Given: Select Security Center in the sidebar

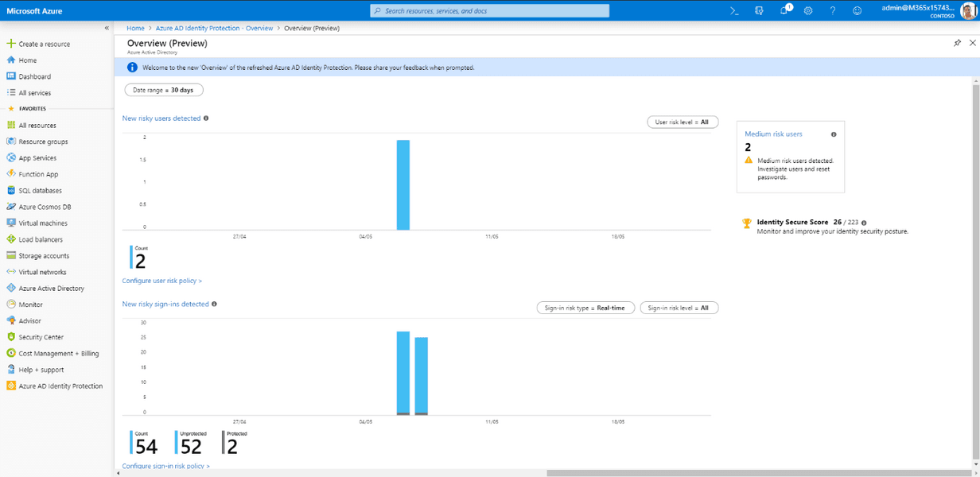Looking at the screenshot, I should [41, 337].
